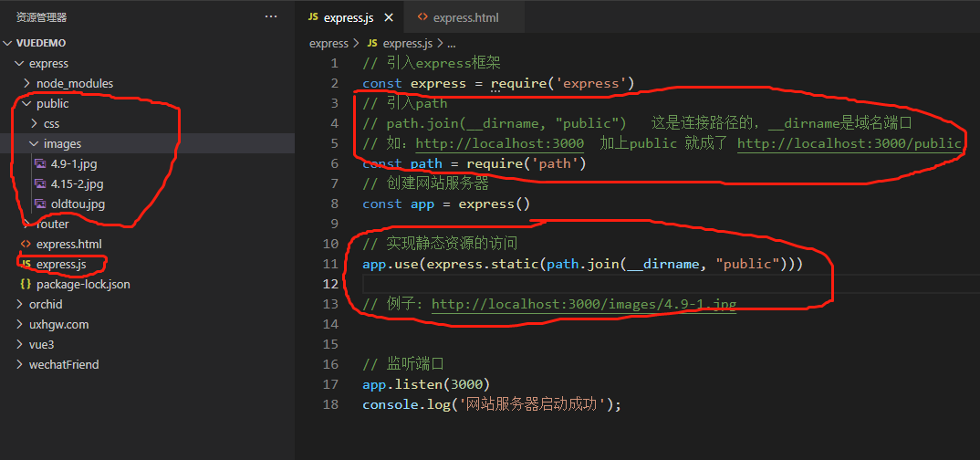Expand the css folder
This screenshot has width=980, height=460.
pos(34,123)
